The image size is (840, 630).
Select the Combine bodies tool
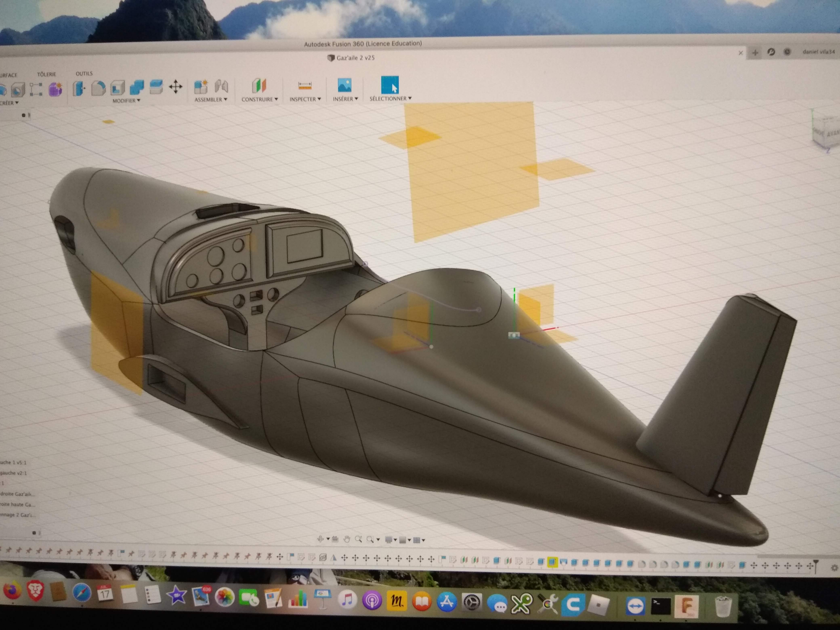coord(137,87)
